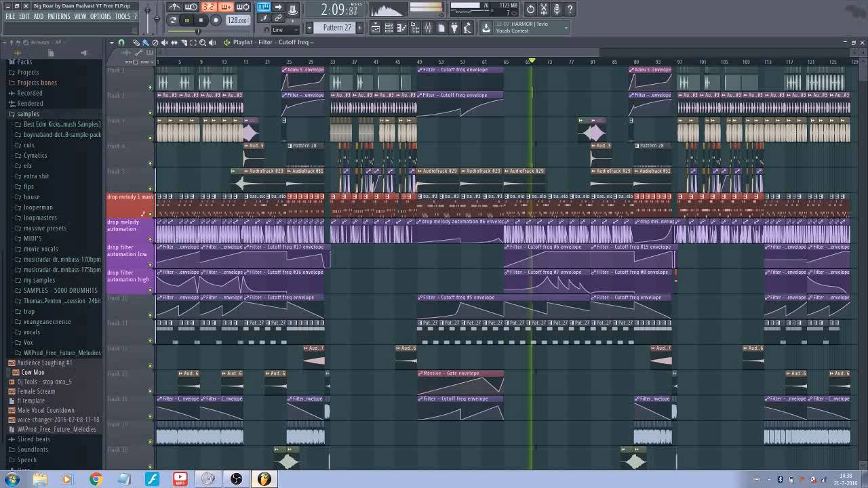The height and width of the screenshot is (488, 868).
Task: Mute the drop filter automation low track
Action: click(150, 264)
